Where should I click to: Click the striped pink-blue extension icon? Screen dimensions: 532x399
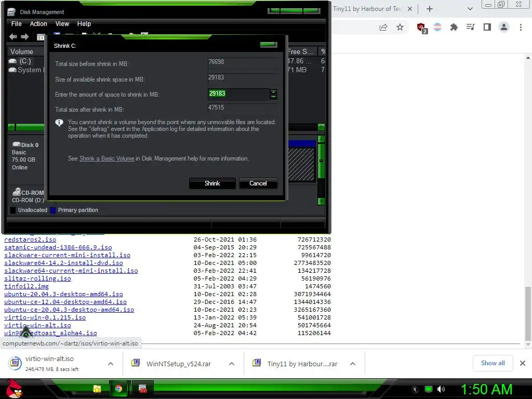tap(437, 27)
